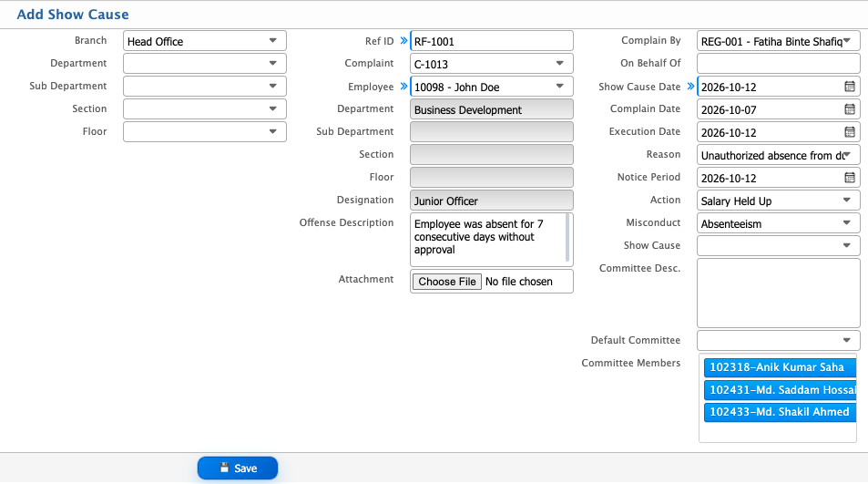Viewport: 868px width, 484px height.
Task: Open the Complaint dropdown showing C-1013
Action: click(492, 64)
